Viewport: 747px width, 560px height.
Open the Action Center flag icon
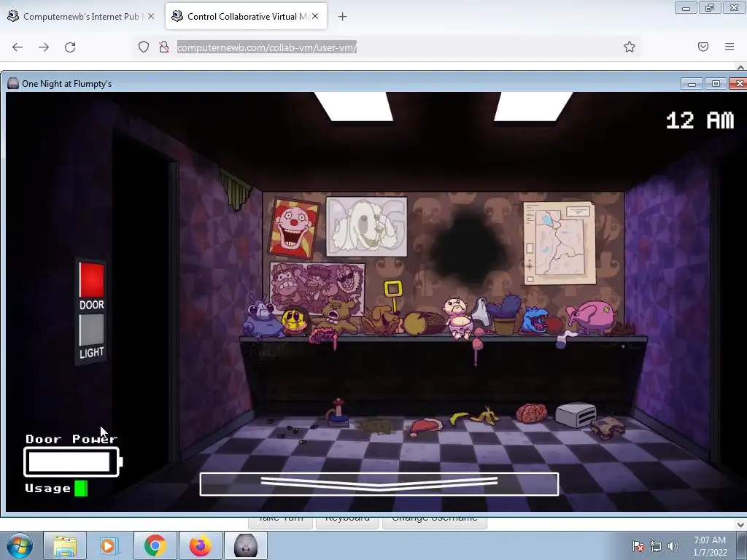point(638,546)
